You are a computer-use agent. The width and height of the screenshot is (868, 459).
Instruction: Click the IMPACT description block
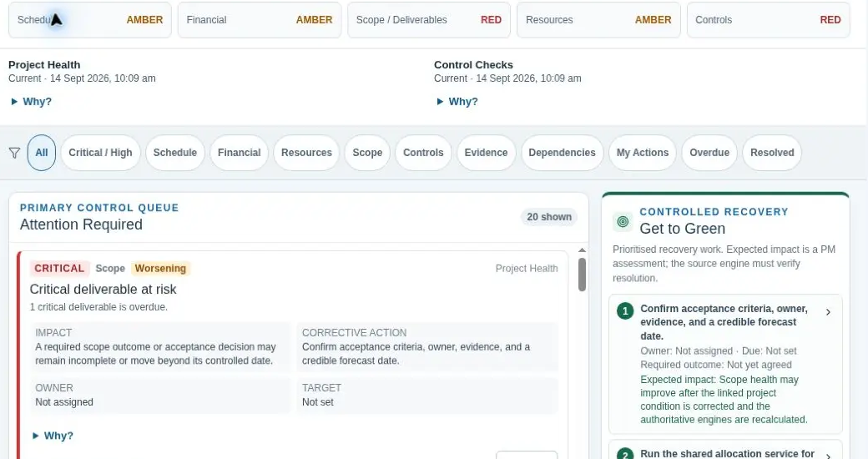coord(160,347)
